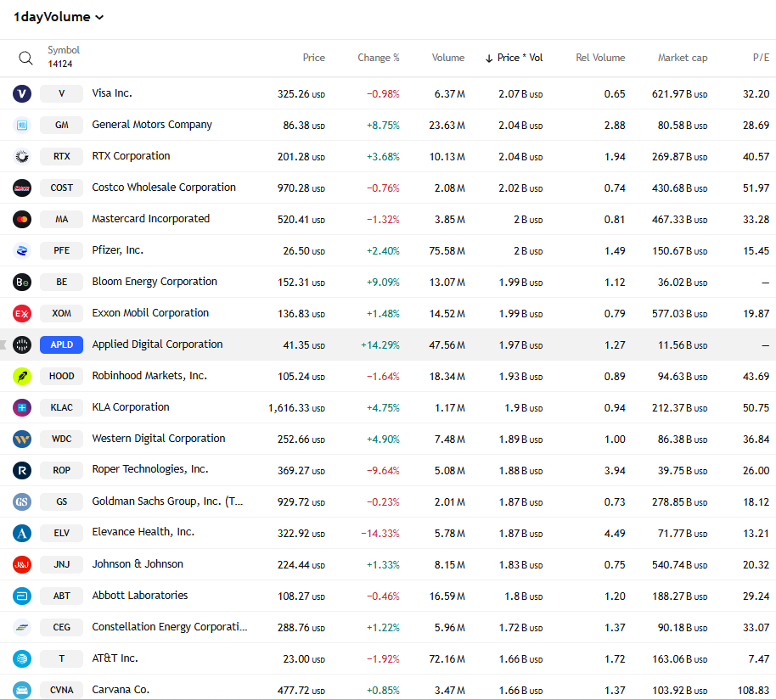The width and height of the screenshot is (776, 700).
Task: Select the highlighted APLD ticker badge
Action: 61,344
